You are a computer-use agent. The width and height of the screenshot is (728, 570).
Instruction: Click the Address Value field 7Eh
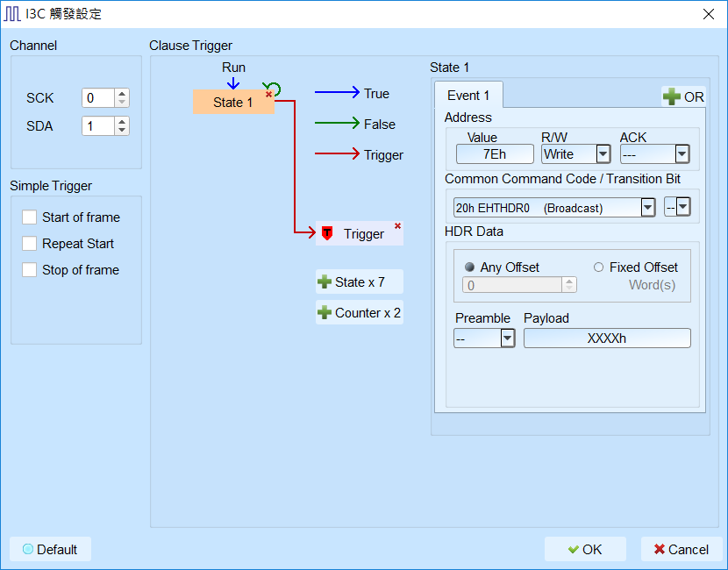click(495, 154)
